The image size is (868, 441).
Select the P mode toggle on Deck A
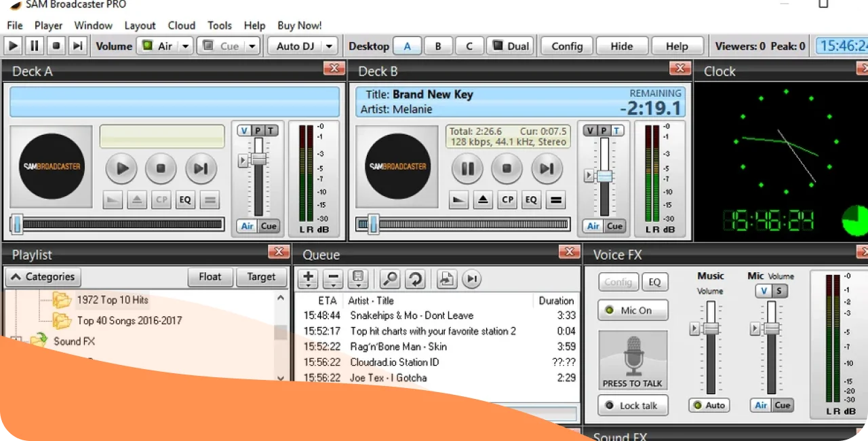258,131
